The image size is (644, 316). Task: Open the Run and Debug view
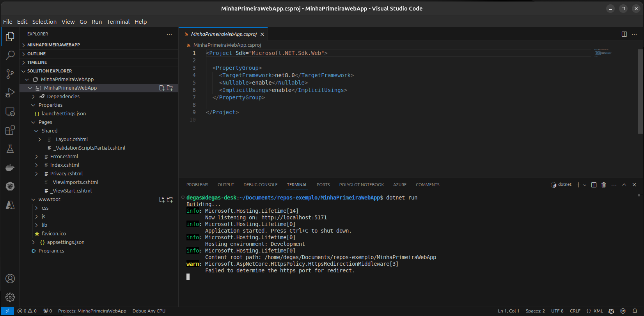(10, 93)
